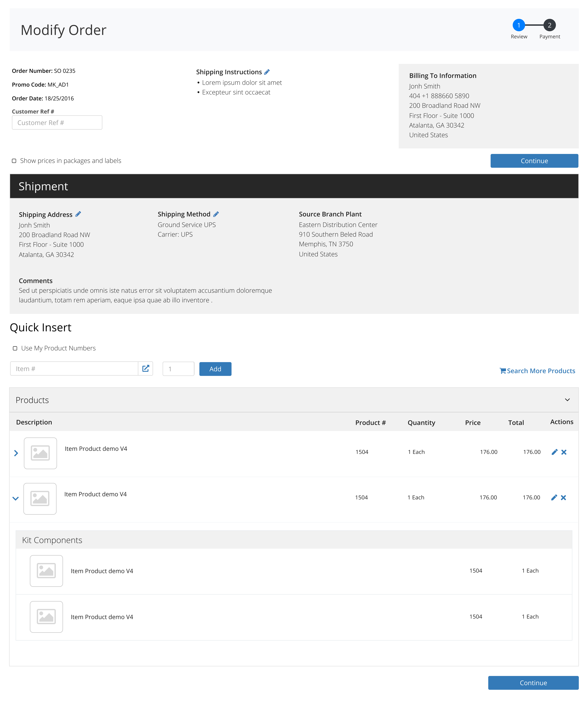
Task: Click the Shipping Method edit pencil icon
Action: (216, 214)
